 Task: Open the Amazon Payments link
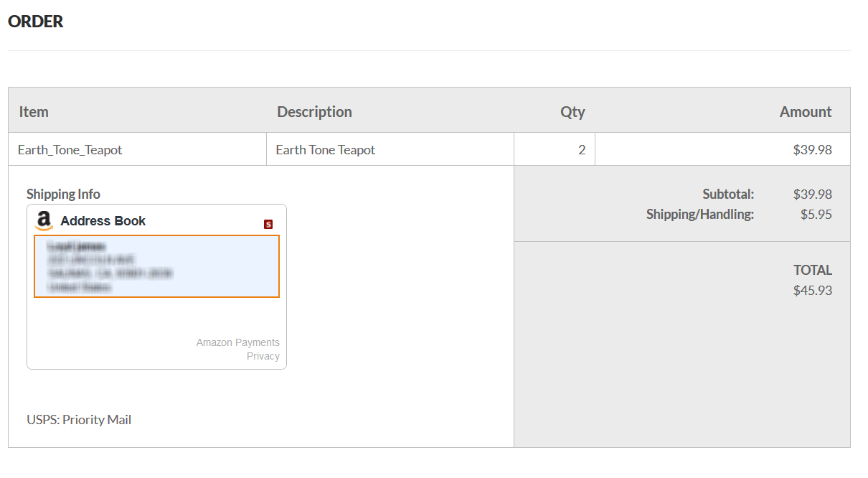click(238, 342)
